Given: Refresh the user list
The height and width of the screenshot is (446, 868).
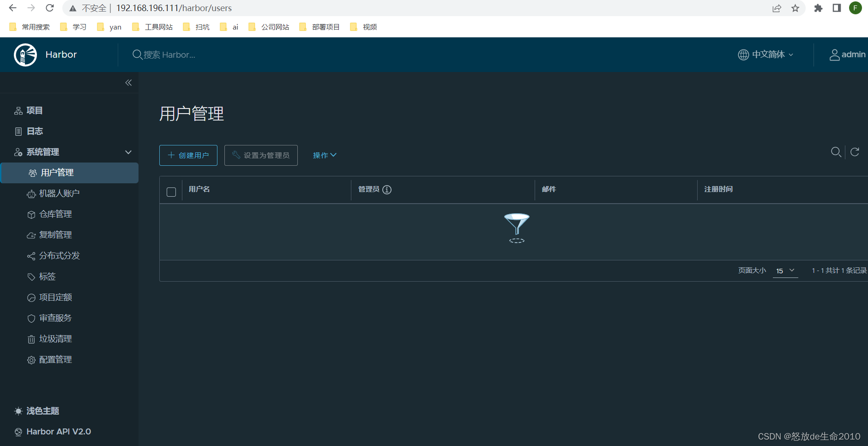Looking at the screenshot, I should click(855, 152).
